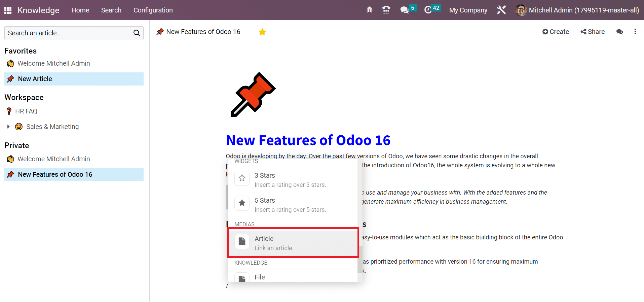Viewport: 644px width, 302px height.
Task: Click the search magnifier icon
Action: 137,33
